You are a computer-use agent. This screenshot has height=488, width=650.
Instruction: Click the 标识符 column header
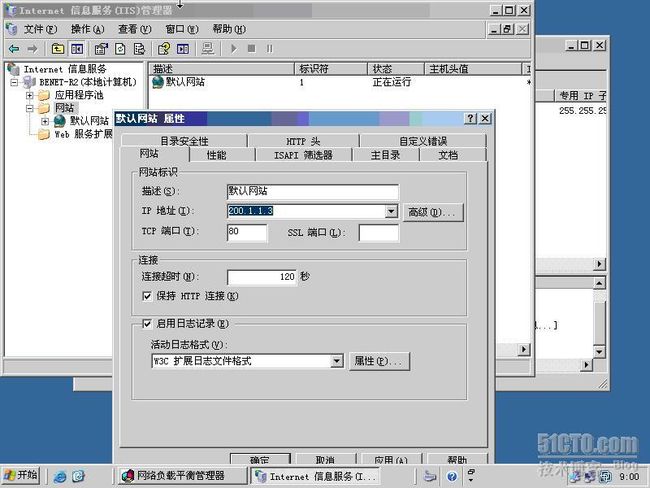pyautogui.click(x=331, y=69)
